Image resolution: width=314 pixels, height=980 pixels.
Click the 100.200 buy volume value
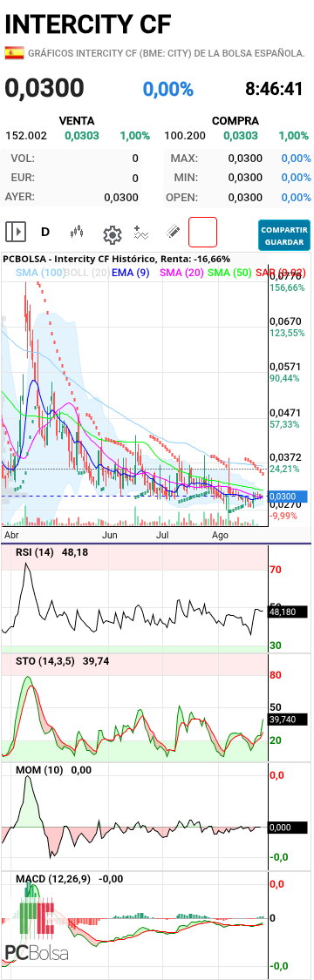pos(185,136)
